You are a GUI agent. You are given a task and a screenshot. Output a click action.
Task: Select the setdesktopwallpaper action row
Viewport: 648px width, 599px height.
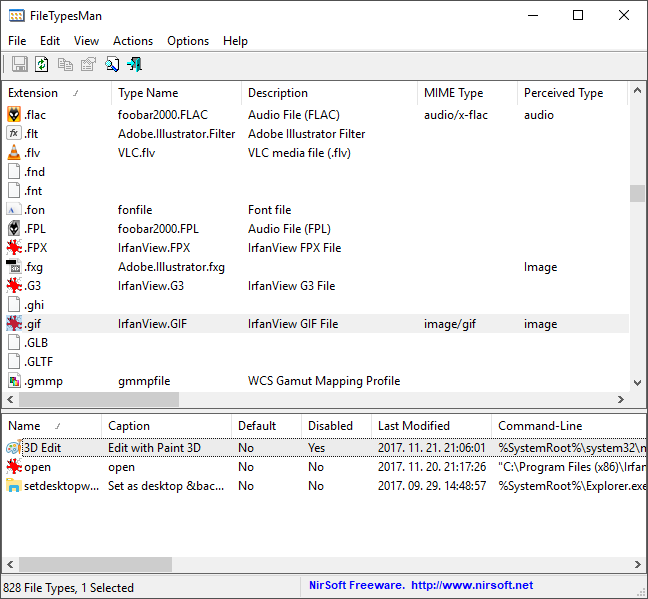pyautogui.click(x=61, y=486)
